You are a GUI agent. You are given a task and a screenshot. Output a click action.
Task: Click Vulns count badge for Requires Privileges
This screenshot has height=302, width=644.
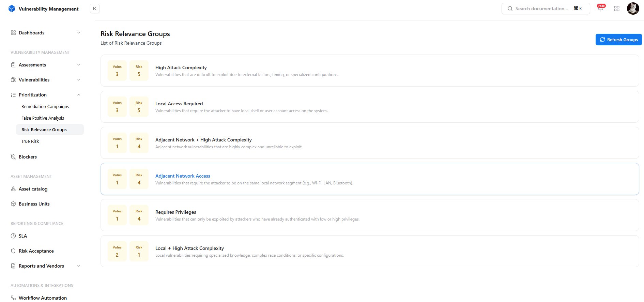(117, 215)
